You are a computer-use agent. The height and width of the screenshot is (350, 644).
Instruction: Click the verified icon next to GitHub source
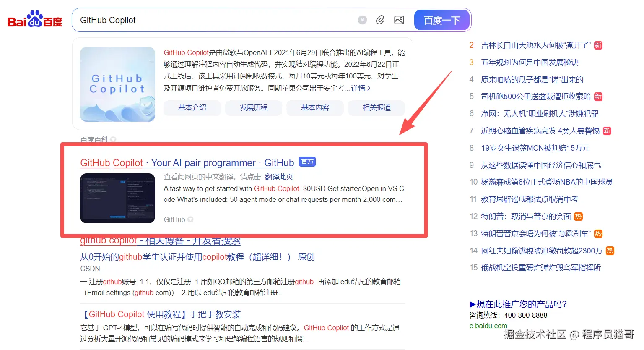coord(190,219)
